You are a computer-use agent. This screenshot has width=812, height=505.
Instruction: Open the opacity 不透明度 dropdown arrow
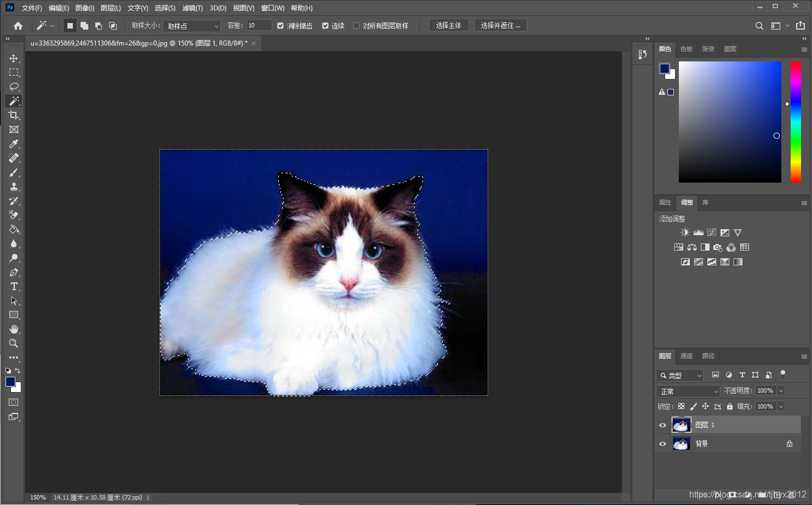click(x=781, y=391)
